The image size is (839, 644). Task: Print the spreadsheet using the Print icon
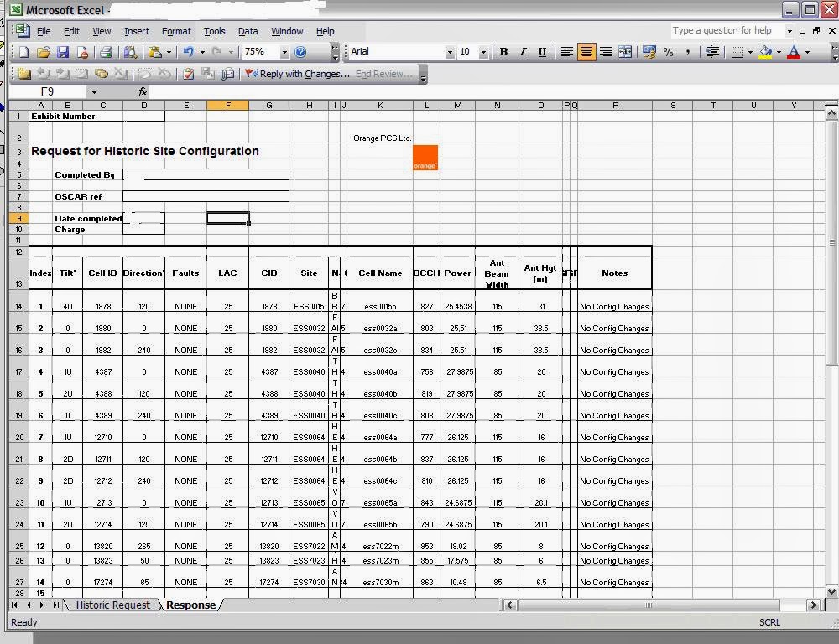point(108,51)
